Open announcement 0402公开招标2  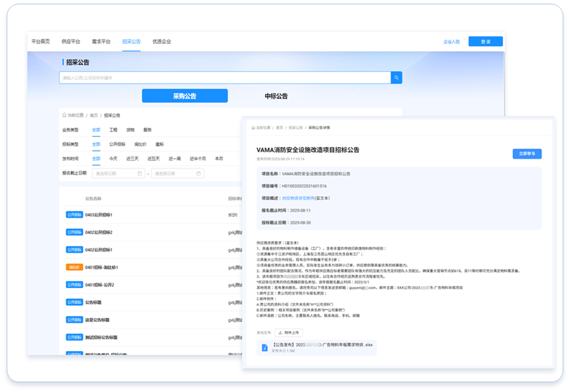tap(99, 232)
